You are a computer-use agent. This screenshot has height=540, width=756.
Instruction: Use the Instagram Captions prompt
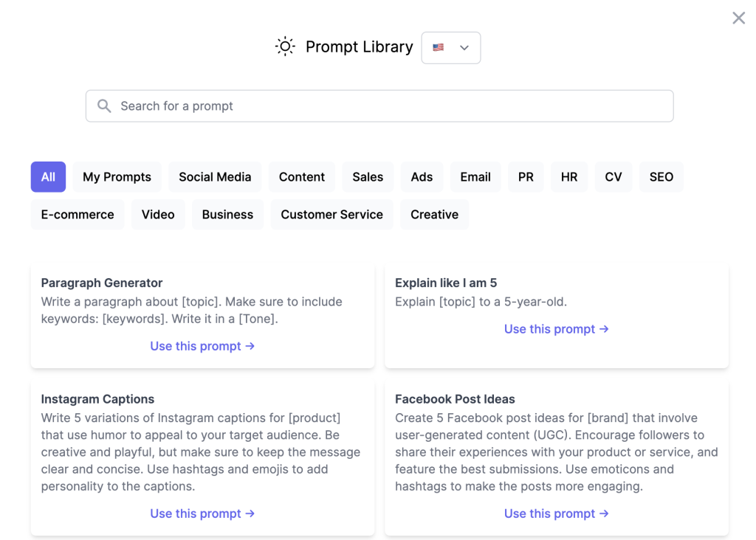[x=202, y=513]
